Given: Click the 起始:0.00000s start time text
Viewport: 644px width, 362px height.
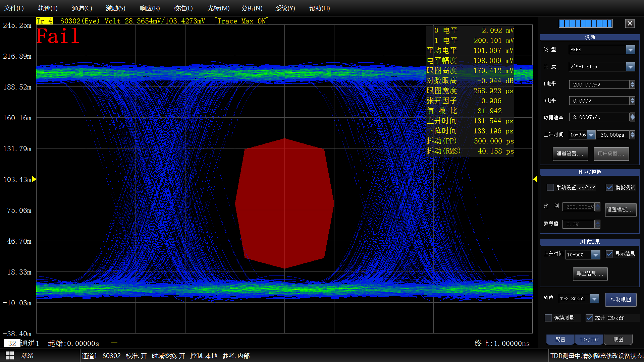Looking at the screenshot, I should [x=73, y=343].
